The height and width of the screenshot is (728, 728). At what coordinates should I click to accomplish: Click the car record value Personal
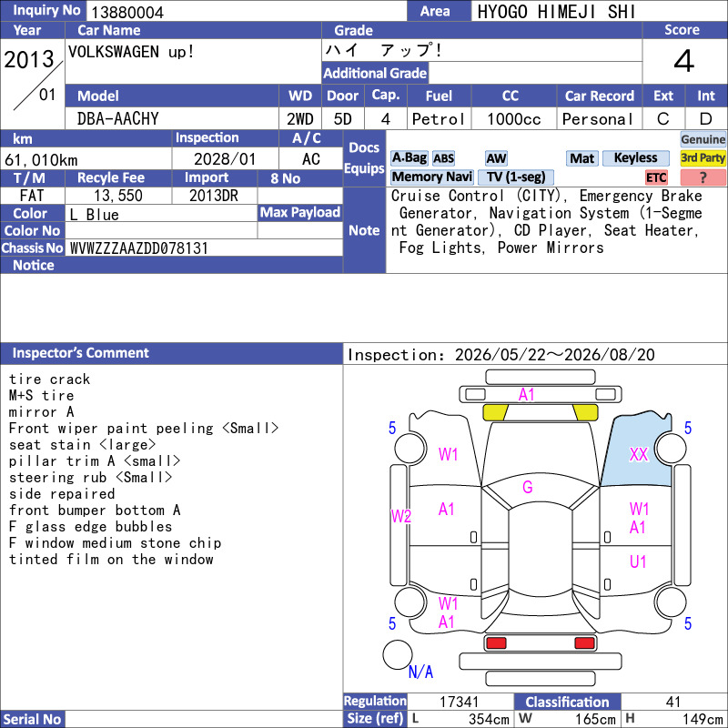598,119
